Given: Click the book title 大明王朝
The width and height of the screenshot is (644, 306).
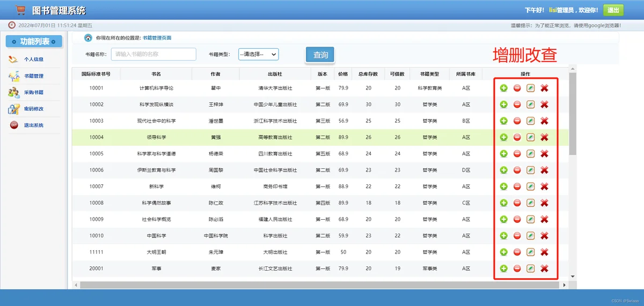Looking at the screenshot, I should [156, 252].
